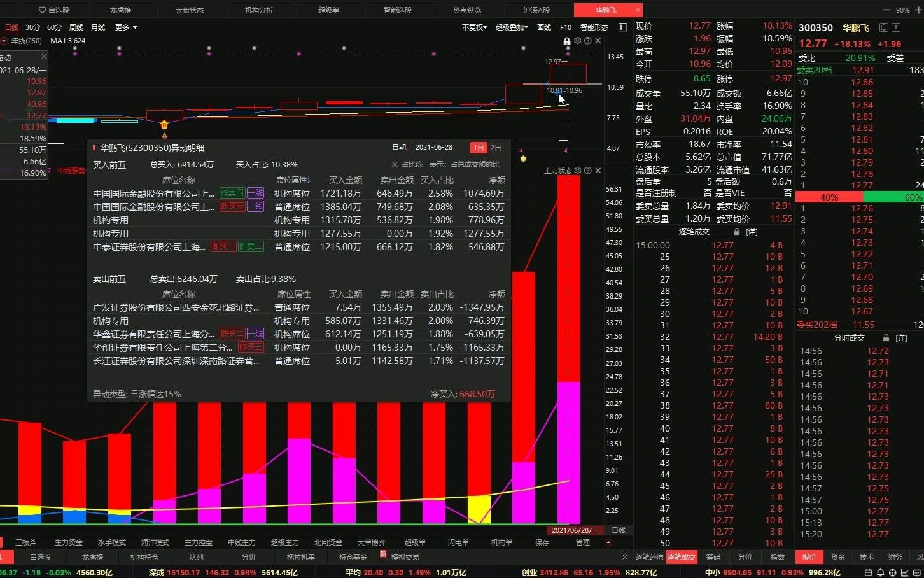Viewport: 924px width, 578px height.
Task: Click the orange house marker on the K-line
Action: click(x=164, y=124)
